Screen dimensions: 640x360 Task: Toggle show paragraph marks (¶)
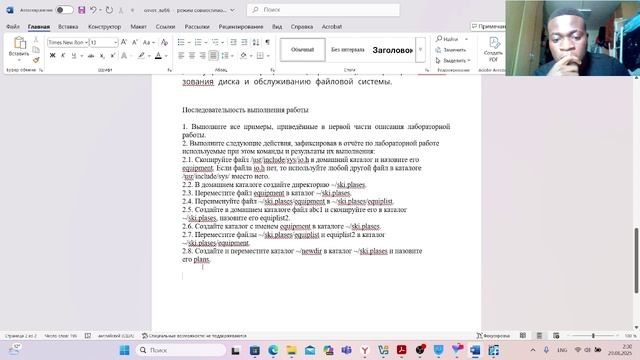point(267,42)
